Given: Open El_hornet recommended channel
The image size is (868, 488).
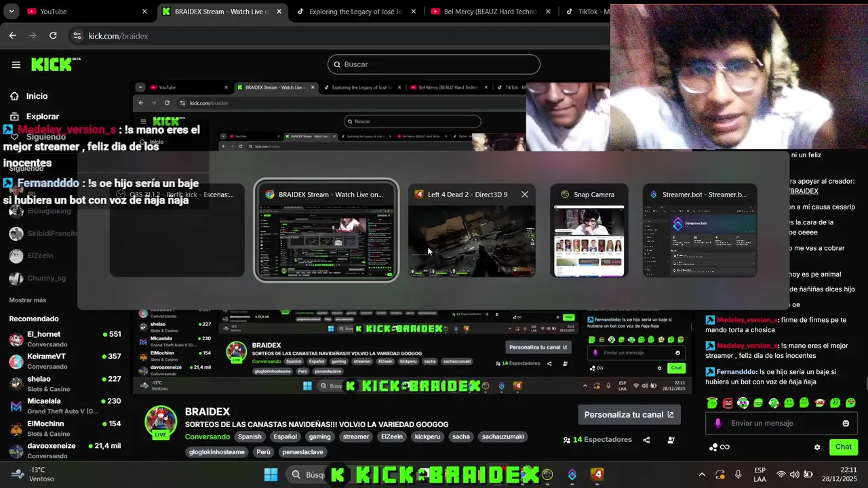Looking at the screenshot, I should click(x=64, y=339).
